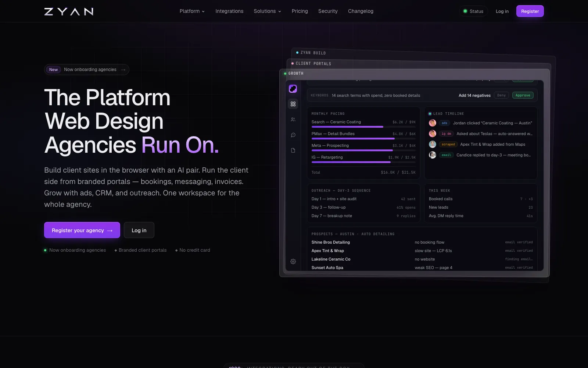Open the chat messages icon in sidebar

point(293,135)
